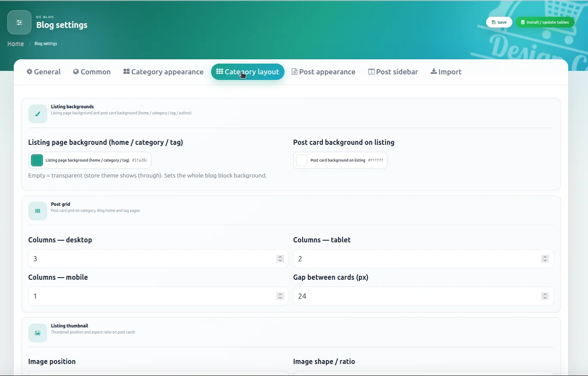Click the brush icon for Listing backgrounds
The image size is (588, 376).
coord(38,114)
